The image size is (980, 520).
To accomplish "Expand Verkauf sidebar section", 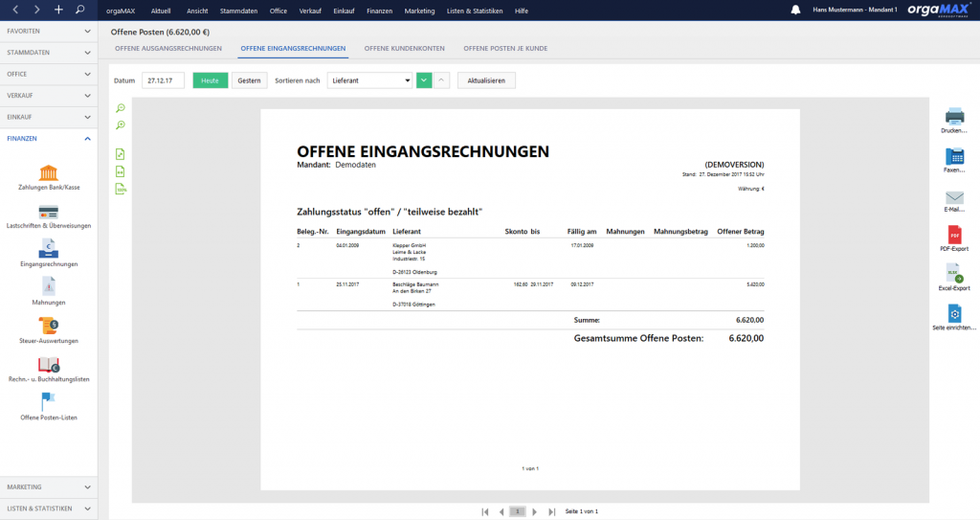I will click(49, 96).
